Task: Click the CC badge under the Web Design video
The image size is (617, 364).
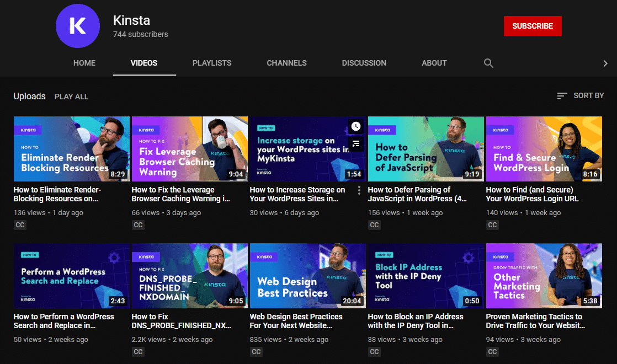Action: 256,351
